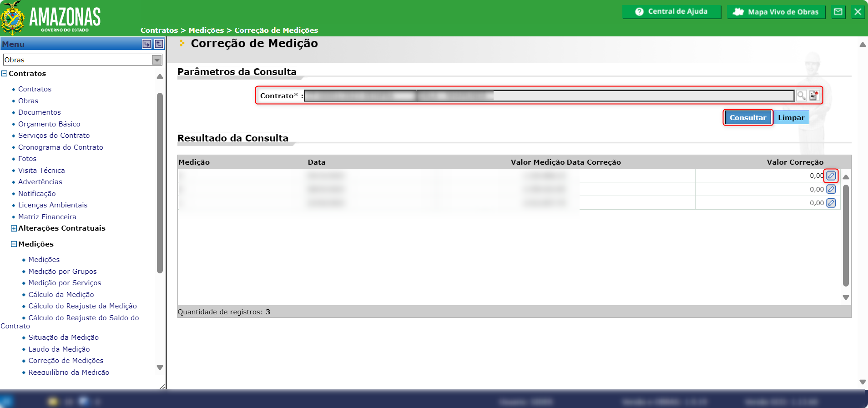Click the contract details document icon
868x408 pixels.
[814, 96]
